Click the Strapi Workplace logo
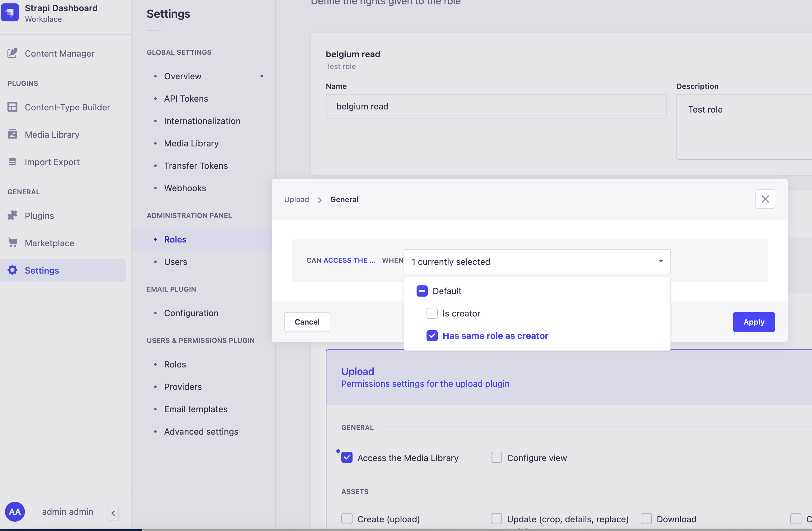The width and height of the screenshot is (812, 531). pyautogui.click(x=10, y=12)
